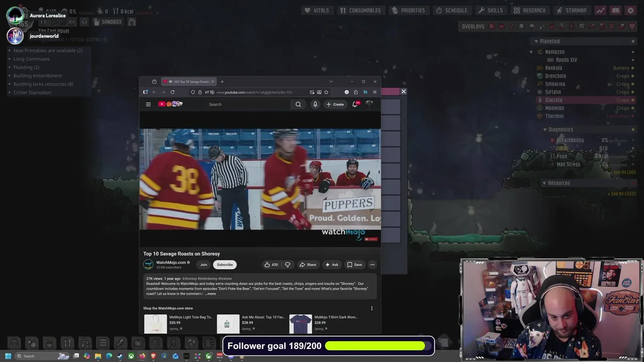
Task: Toggle the dot beside Siftalin
Action: tap(633, 92)
